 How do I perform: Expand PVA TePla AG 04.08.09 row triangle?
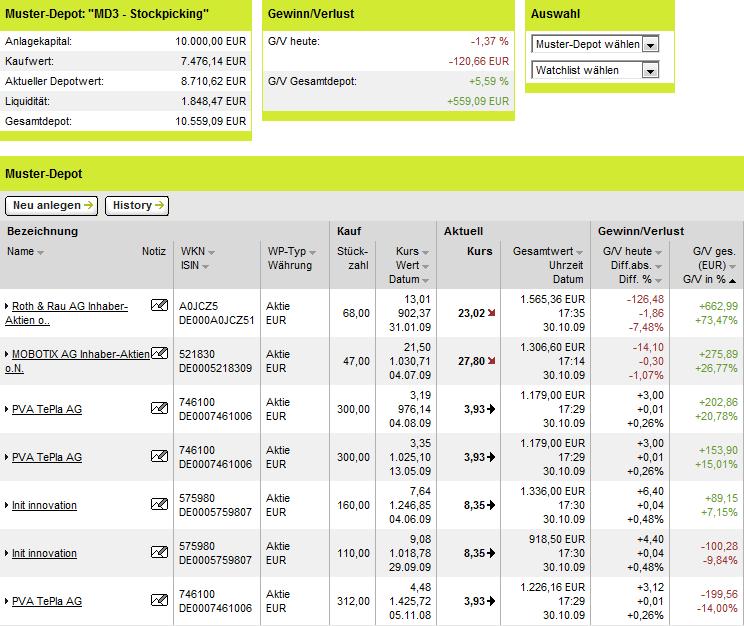tap(7, 409)
